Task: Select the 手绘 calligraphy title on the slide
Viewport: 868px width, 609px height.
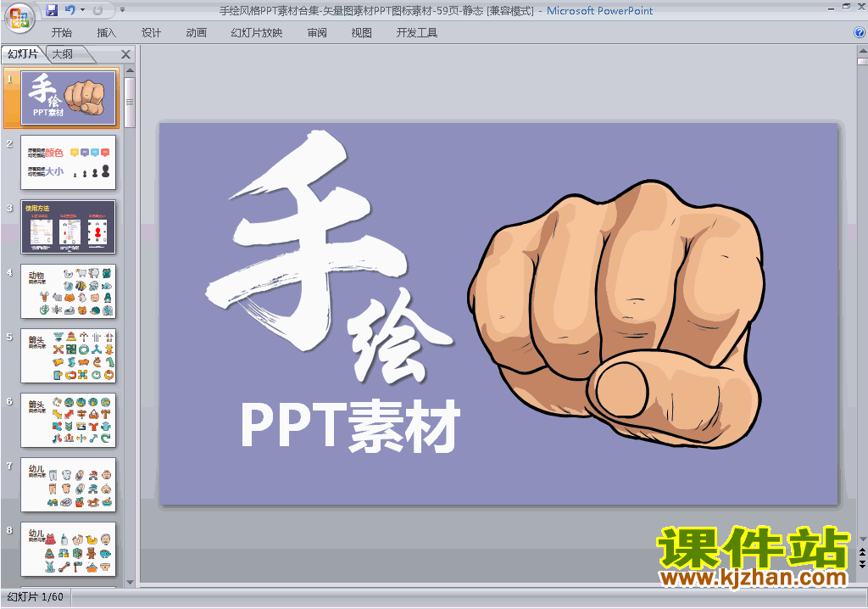Action: tap(330, 256)
